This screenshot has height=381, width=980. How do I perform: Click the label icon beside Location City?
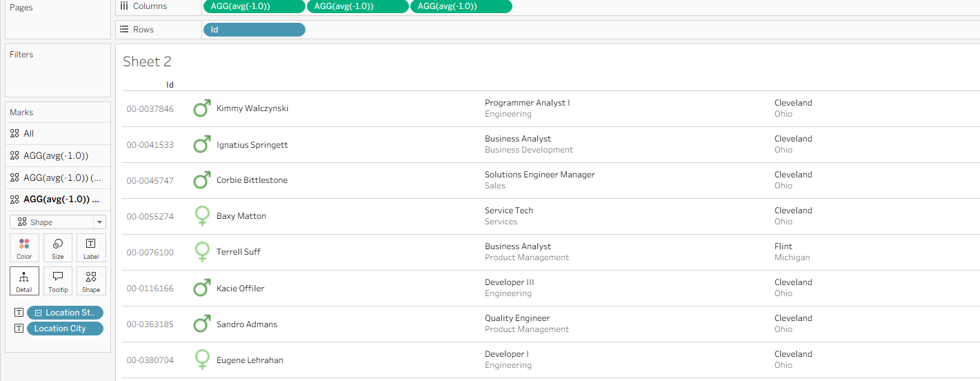pyautogui.click(x=19, y=329)
